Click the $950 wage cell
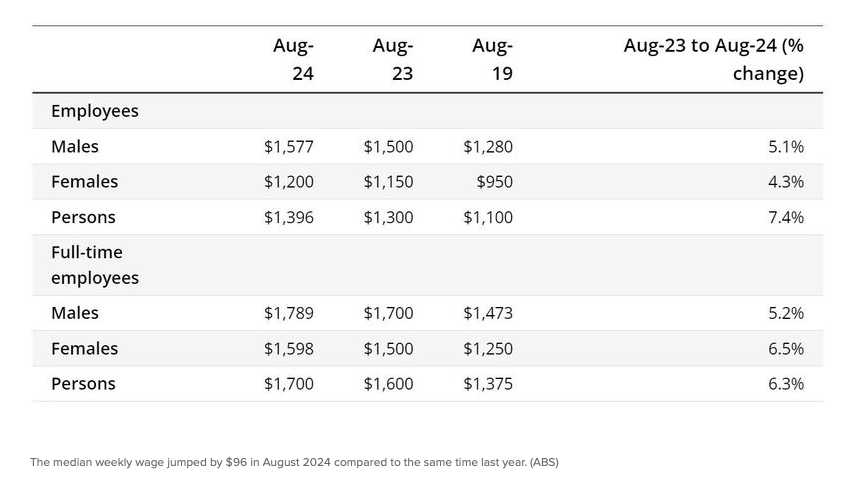Image resolution: width=859 pixels, height=479 pixels. pos(495,182)
